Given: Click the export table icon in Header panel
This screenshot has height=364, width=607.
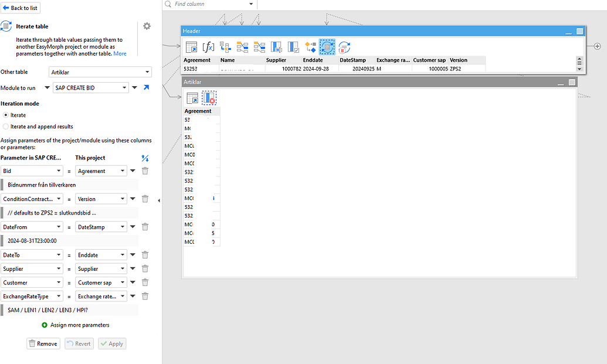Looking at the screenshot, I should point(191,47).
